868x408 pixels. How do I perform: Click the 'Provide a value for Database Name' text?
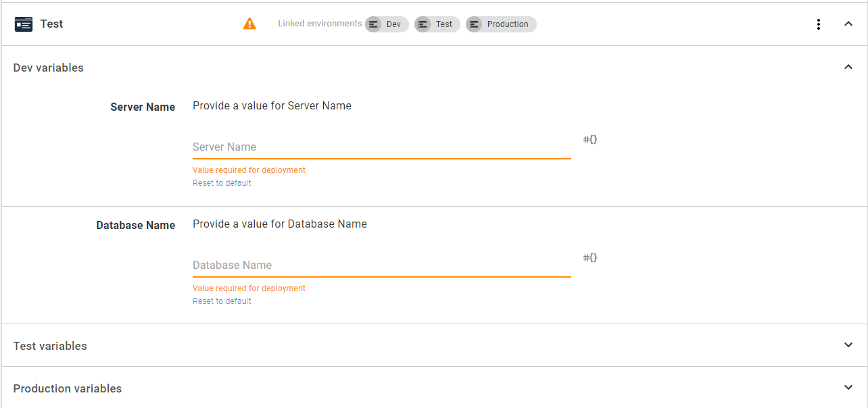coord(280,224)
